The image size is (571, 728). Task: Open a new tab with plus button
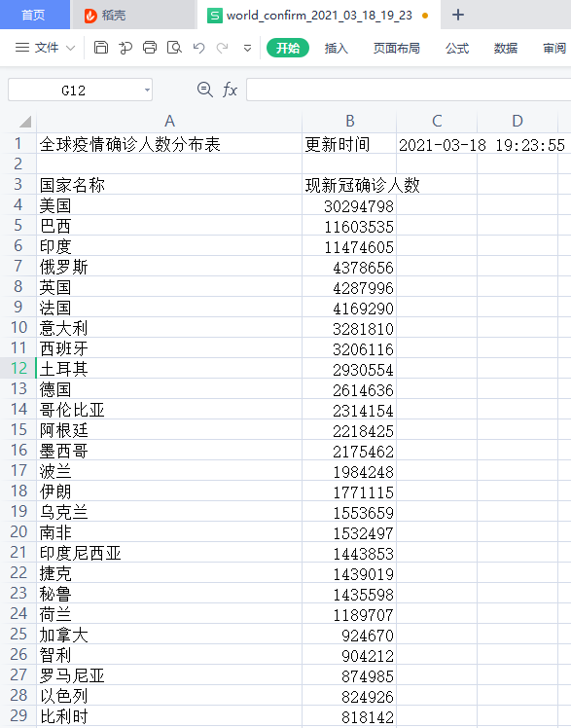458,15
